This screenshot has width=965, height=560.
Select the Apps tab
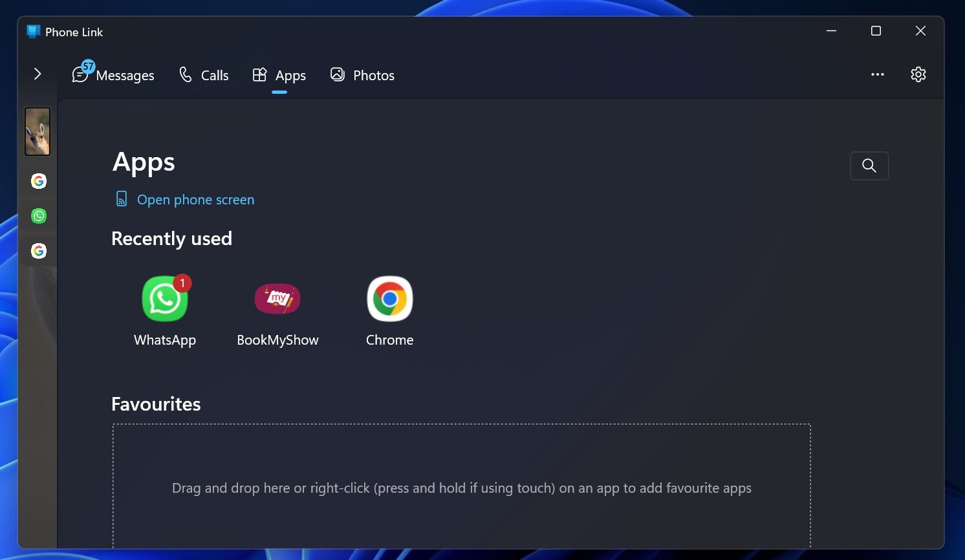pos(279,75)
